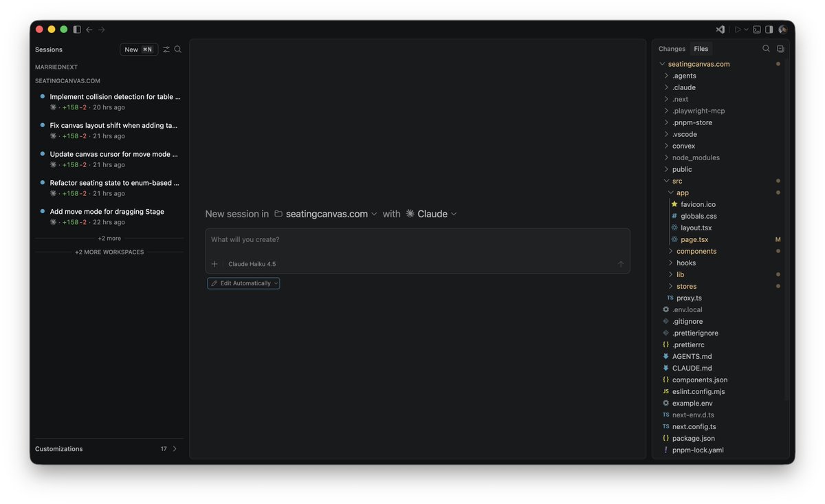Select the MARRIEDNEXT workspace heading
Image resolution: width=825 pixels, height=504 pixels.
tap(56, 67)
